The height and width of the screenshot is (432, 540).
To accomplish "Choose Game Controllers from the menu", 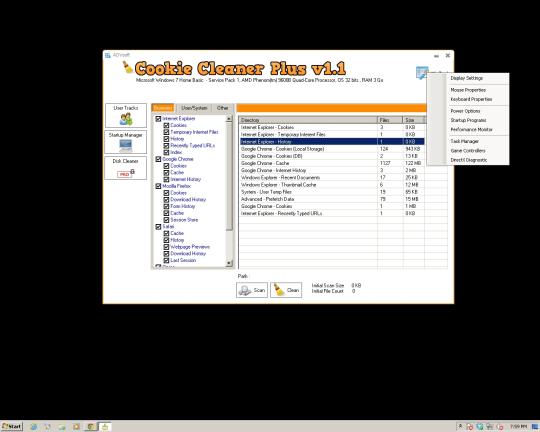I will click(468, 151).
